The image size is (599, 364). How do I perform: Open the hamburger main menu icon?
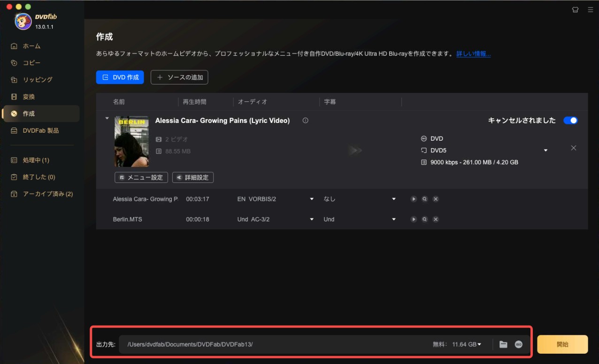pyautogui.click(x=591, y=9)
